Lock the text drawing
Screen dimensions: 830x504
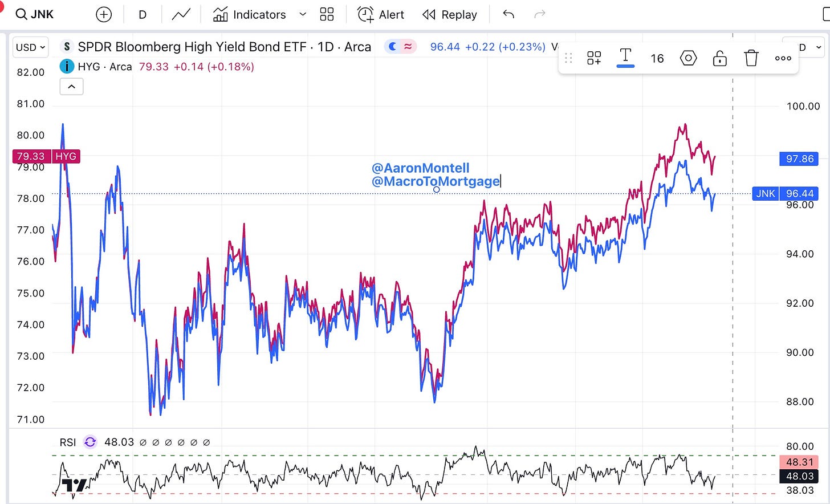(720, 58)
